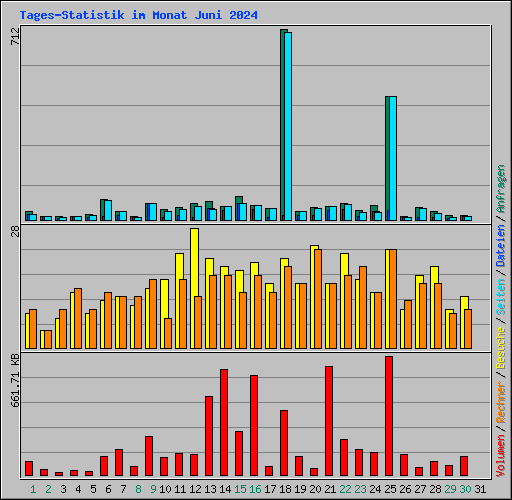Click the 28 visits axis label
The image size is (512, 500).
[x=15, y=231]
